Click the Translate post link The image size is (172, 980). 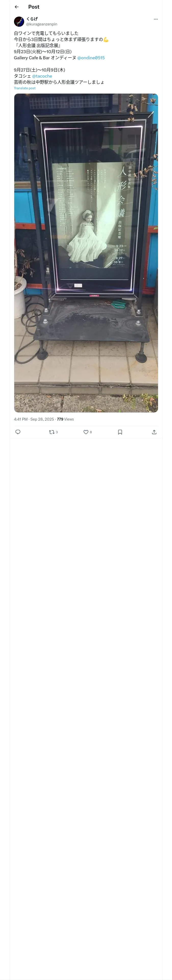pos(25,88)
